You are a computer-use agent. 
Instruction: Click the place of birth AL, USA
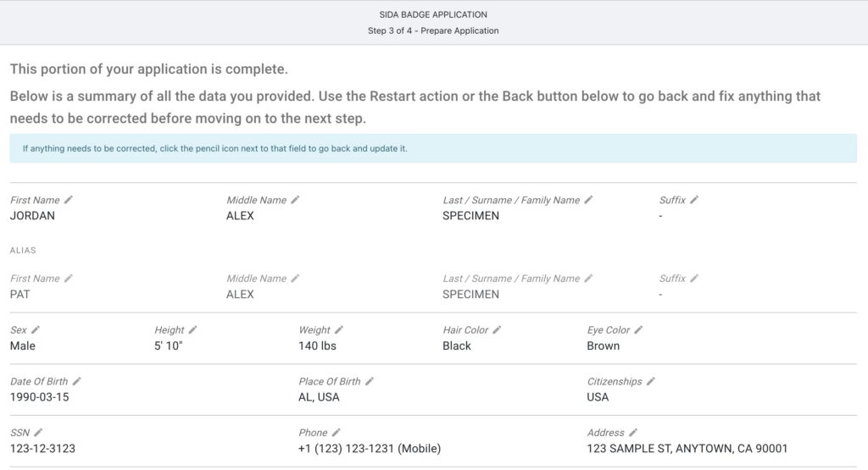pyautogui.click(x=319, y=397)
